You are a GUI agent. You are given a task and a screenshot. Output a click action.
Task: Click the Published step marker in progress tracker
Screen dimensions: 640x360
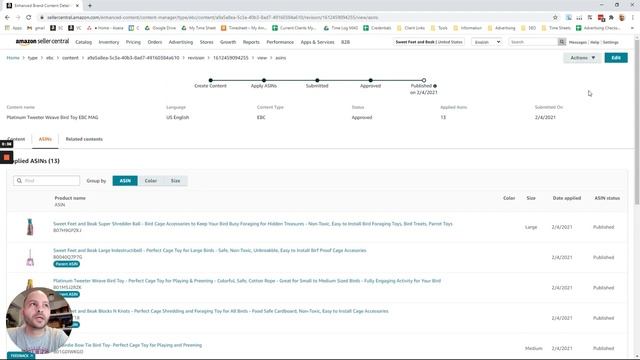pyautogui.click(x=424, y=80)
